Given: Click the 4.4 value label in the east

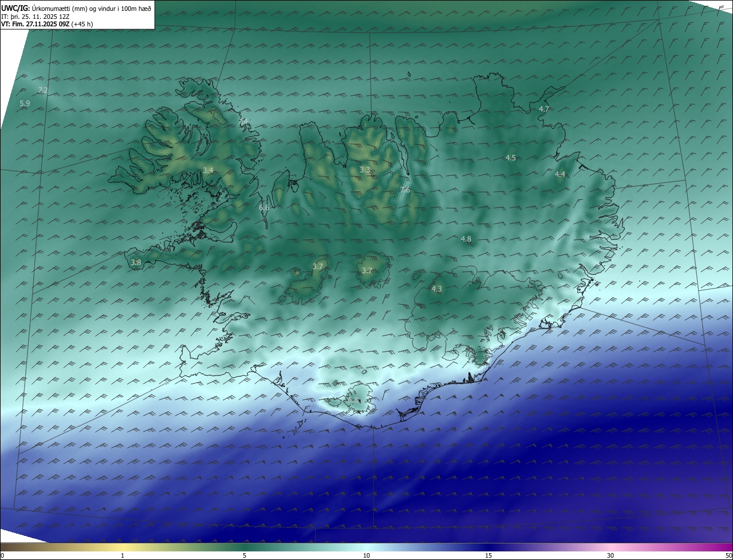Looking at the screenshot, I should pos(560,175).
